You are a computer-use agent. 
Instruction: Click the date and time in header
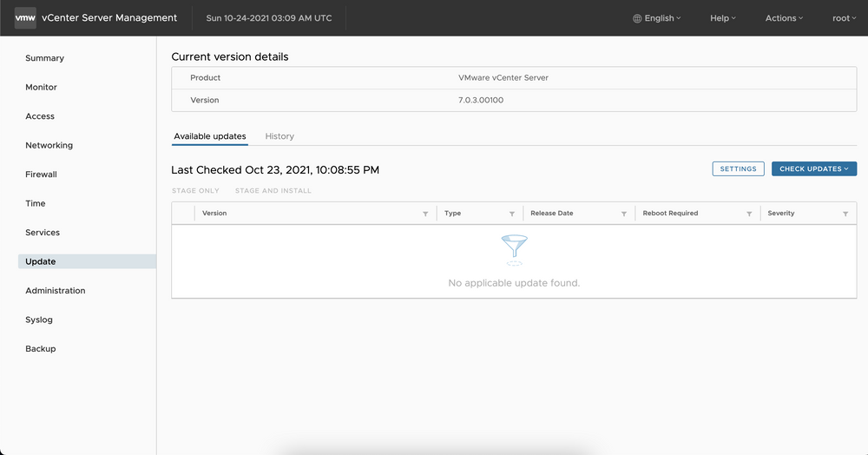coord(269,18)
